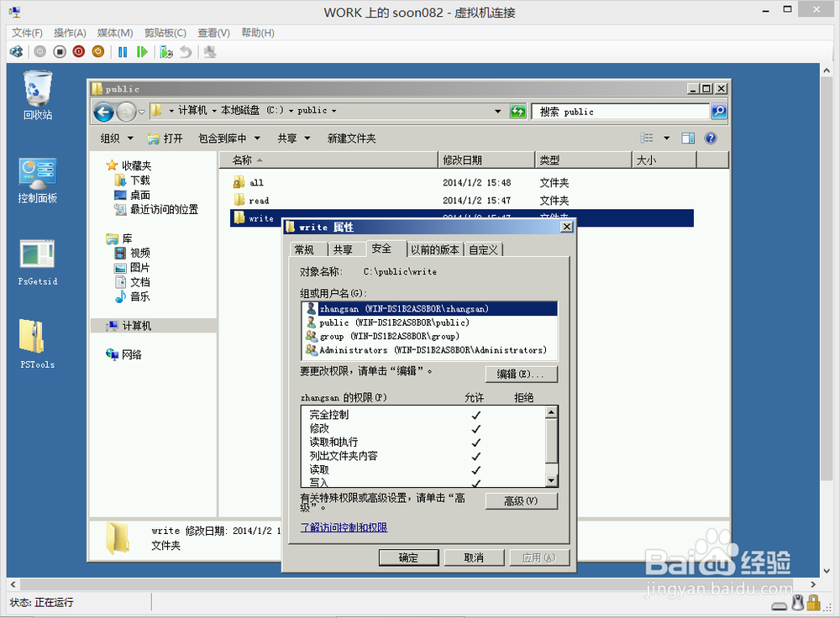
Task: Expand the 本地磁盘 (C:) breadcrumb arrow
Action: click(x=291, y=111)
